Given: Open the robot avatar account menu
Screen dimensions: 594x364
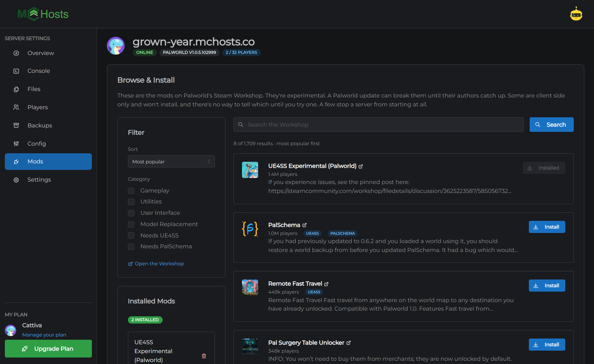Looking at the screenshot, I should click(x=576, y=14).
